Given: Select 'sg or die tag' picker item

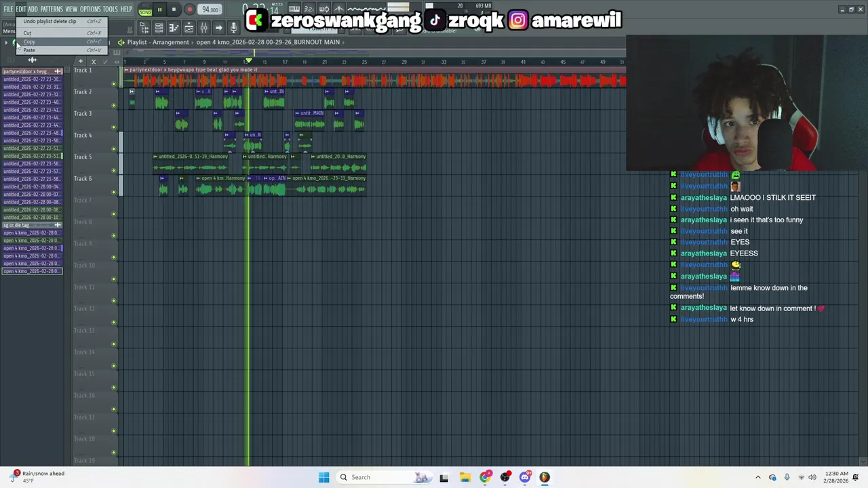Looking at the screenshot, I should tap(33, 225).
